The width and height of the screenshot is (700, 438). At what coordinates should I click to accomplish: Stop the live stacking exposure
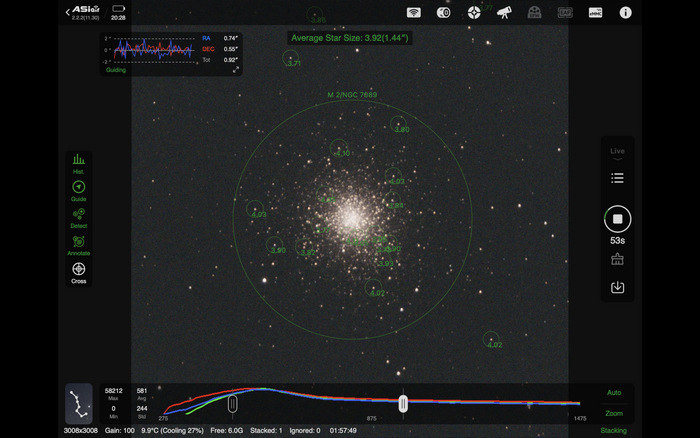[617, 219]
